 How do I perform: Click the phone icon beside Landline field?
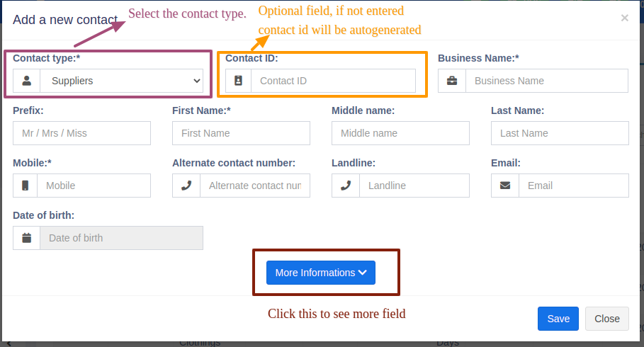tap(346, 186)
